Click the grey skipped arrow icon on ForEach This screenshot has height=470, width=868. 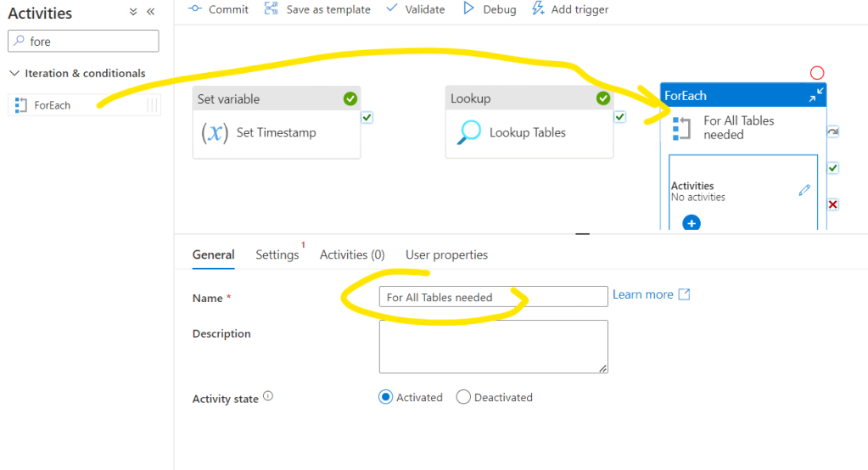(832, 132)
